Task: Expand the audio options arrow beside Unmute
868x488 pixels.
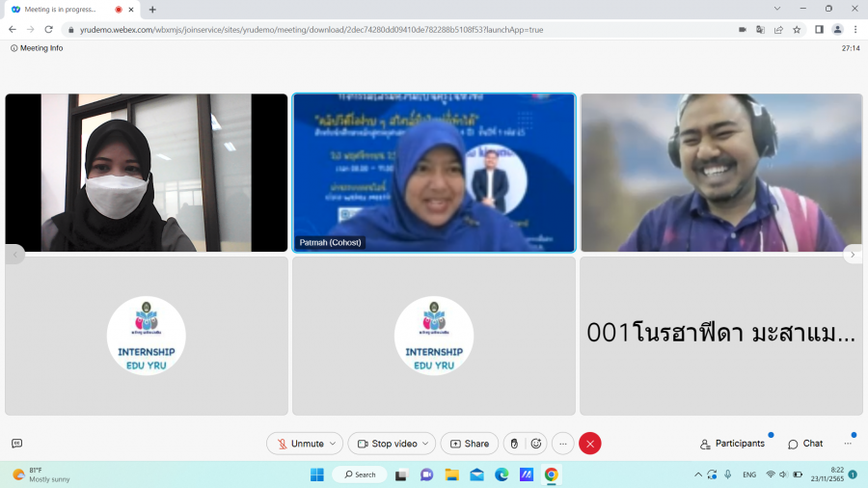Action: (x=334, y=444)
